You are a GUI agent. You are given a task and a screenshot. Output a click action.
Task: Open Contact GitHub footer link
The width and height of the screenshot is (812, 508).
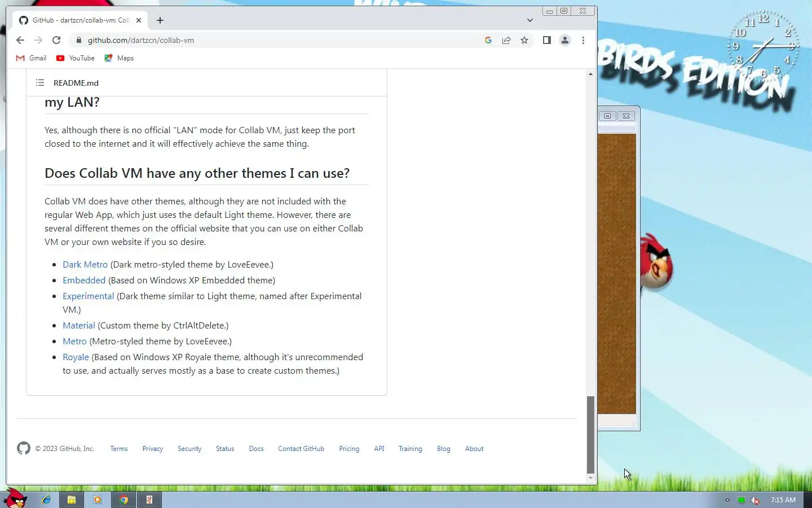point(301,449)
